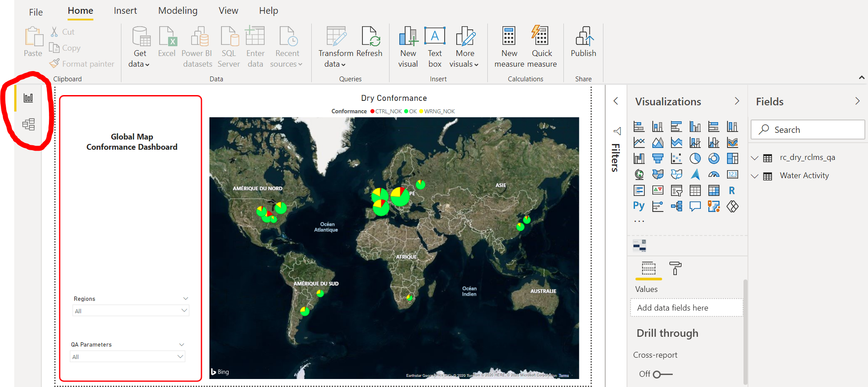Image resolution: width=868 pixels, height=387 pixels.
Task: Get more visuals via ellipsis
Action: click(639, 221)
